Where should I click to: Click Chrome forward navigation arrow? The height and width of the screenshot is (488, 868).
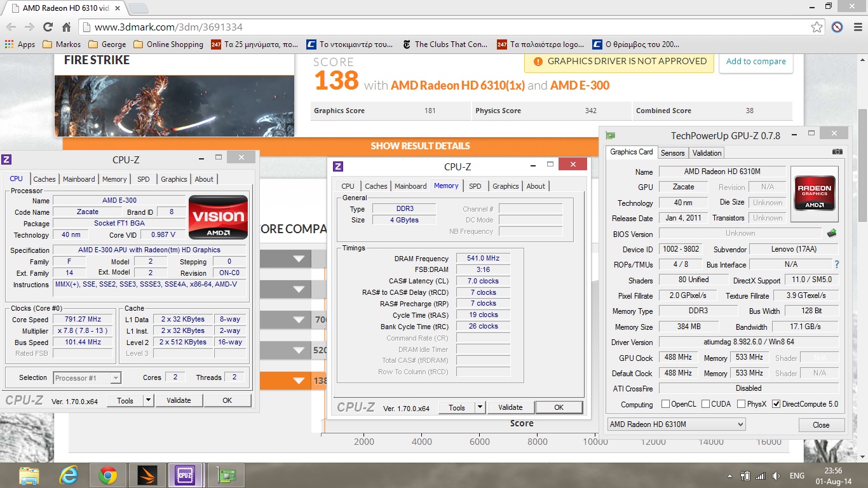point(29,27)
